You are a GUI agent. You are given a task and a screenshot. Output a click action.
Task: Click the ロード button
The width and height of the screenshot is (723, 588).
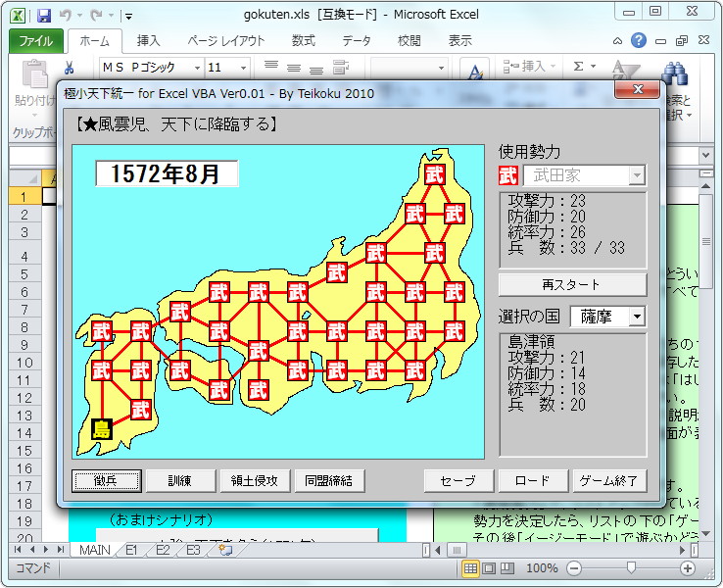(x=533, y=481)
